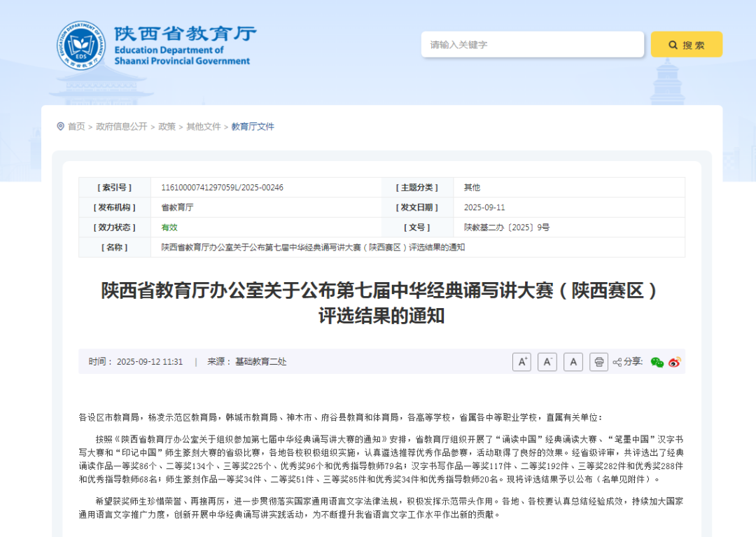Click the location pin before the breadcrumb
This screenshot has width=756, height=537.
tap(60, 127)
